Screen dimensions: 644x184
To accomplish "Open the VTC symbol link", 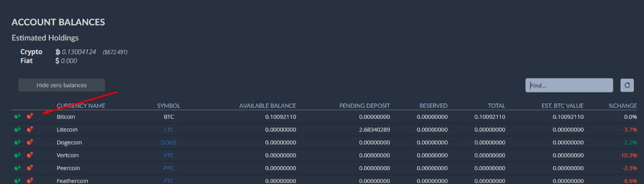I will [x=169, y=155].
